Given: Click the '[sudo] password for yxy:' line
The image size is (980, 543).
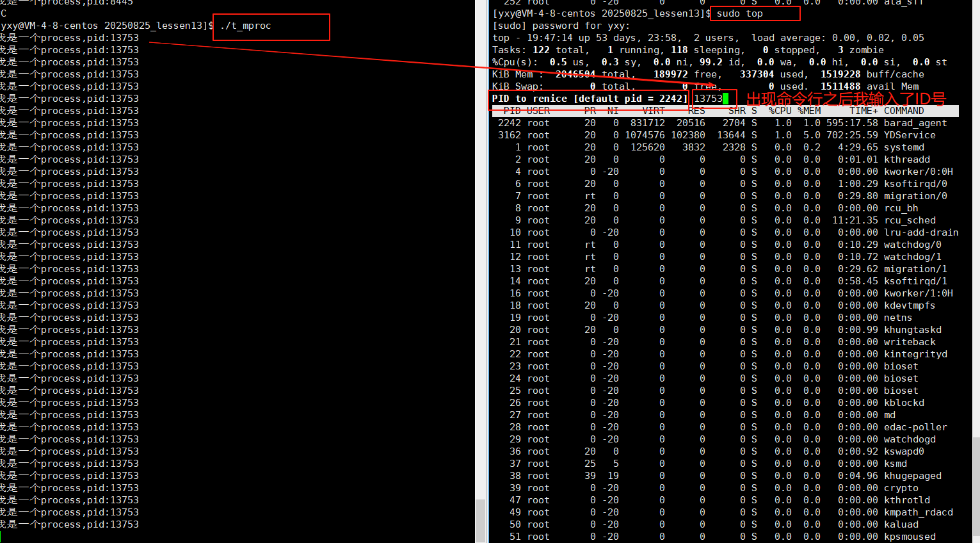Looking at the screenshot, I should coord(561,26).
